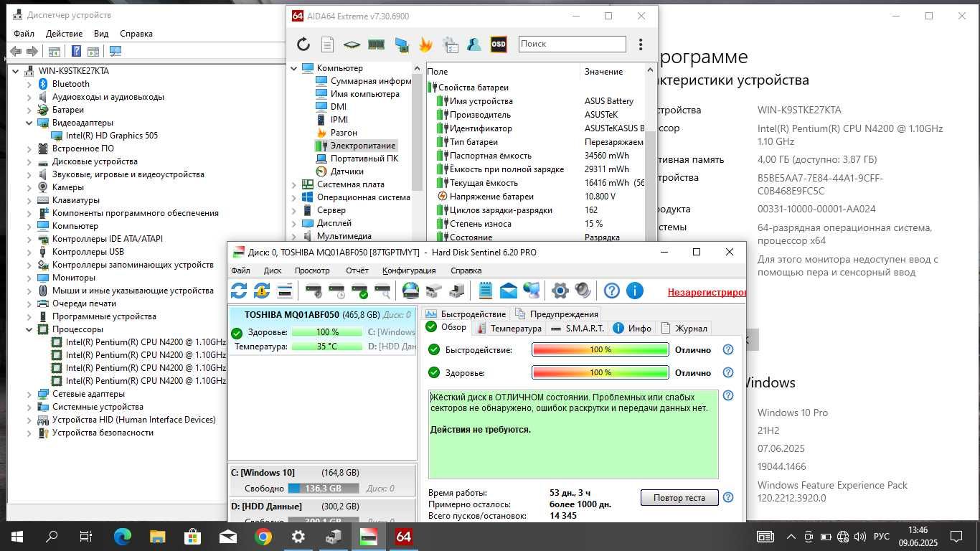Click the Здоровье 100 % bar in overview
980x551 pixels.
coord(600,372)
